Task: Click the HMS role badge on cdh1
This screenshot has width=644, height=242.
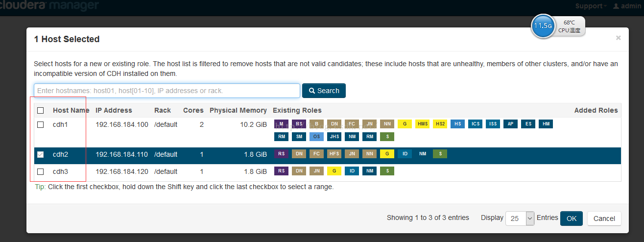Action: (x=422, y=124)
